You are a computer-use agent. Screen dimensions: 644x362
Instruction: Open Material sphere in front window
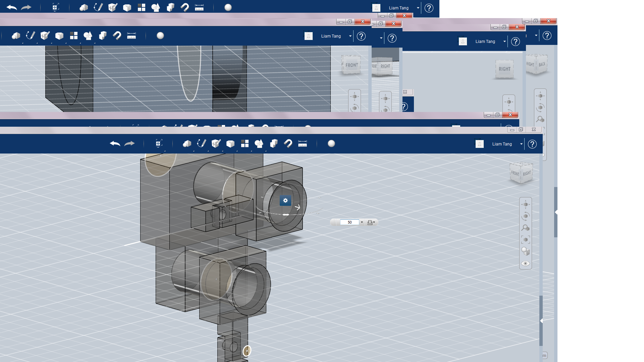coord(331,143)
